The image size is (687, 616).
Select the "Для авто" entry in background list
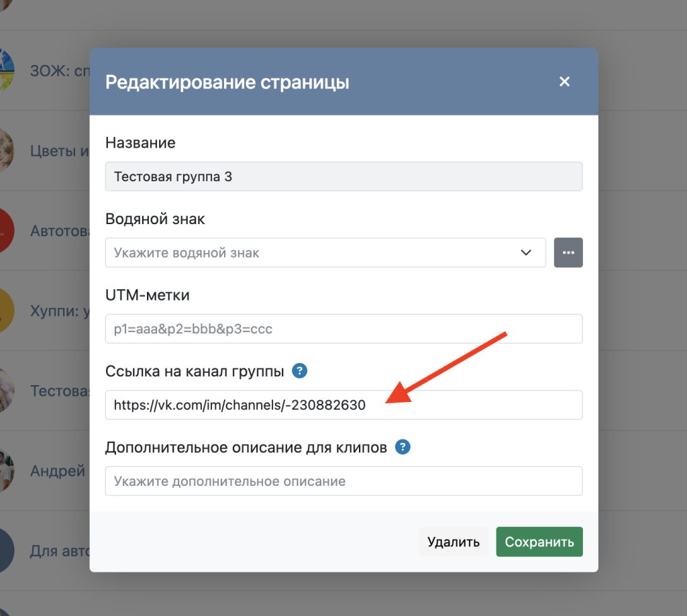(x=59, y=551)
